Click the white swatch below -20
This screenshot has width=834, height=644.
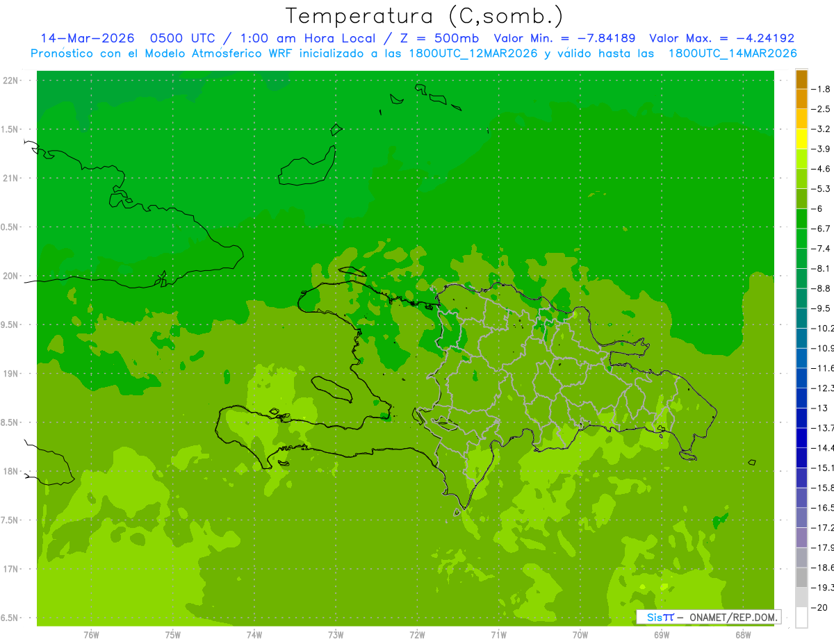tap(801, 618)
